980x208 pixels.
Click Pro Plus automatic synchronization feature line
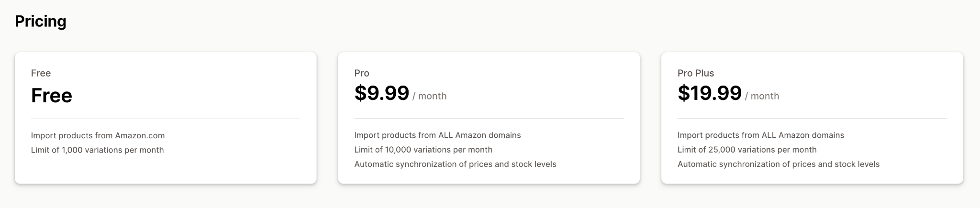779,164
